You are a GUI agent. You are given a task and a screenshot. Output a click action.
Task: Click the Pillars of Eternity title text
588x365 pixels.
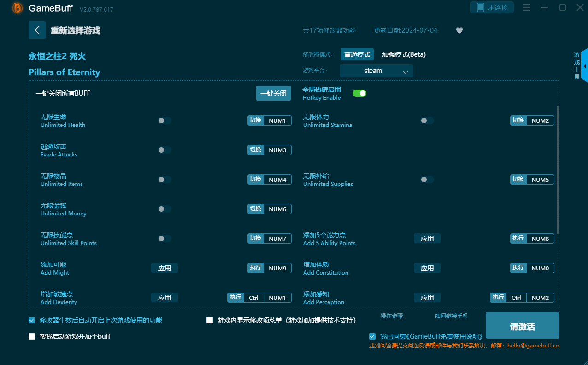point(64,72)
